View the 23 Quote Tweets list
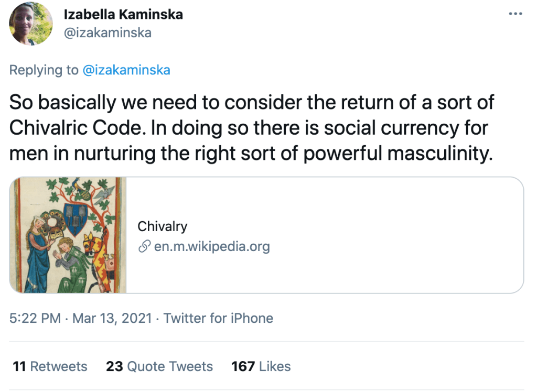 pyautogui.click(x=159, y=366)
